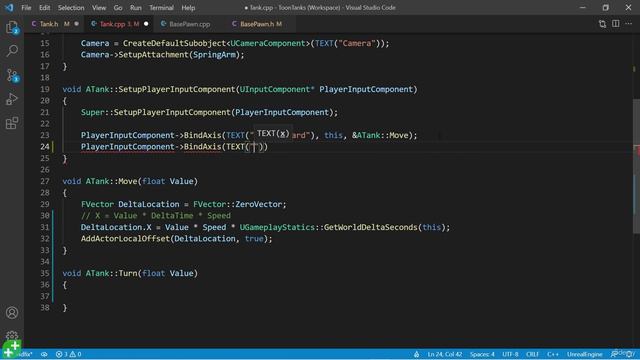The width and height of the screenshot is (640, 360).
Task: Close the unsaved Tank.cpp tab via its dot
Action: 146,24
